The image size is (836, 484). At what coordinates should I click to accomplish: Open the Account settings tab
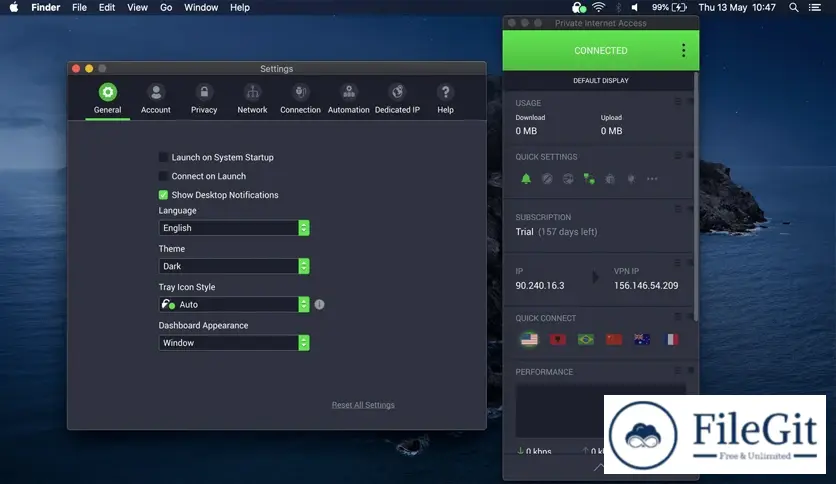(x=156, y=99)
